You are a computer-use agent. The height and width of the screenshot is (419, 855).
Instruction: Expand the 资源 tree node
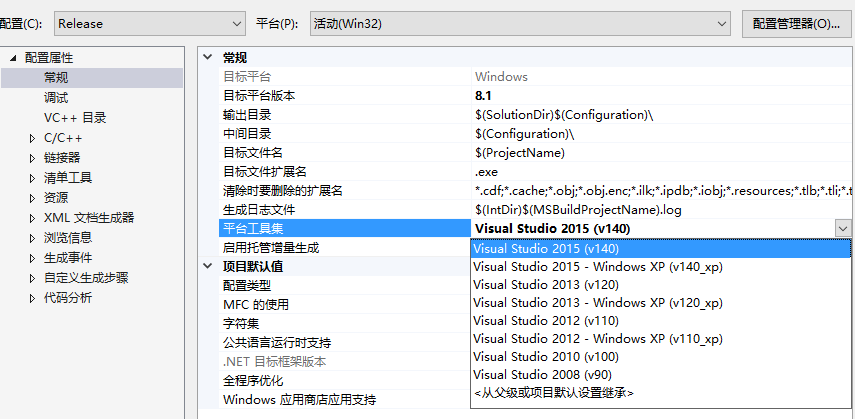pyautogui.click(x=33, y=198)
